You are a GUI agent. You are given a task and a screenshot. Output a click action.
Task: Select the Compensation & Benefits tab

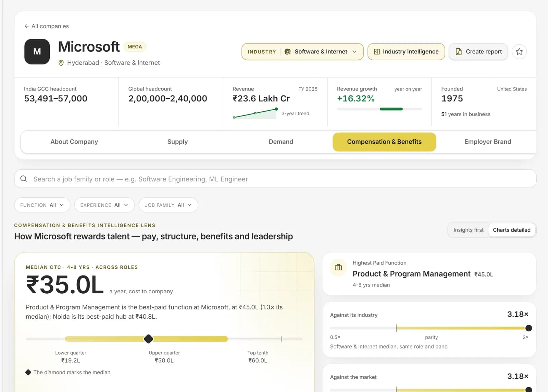pos(384,142)
